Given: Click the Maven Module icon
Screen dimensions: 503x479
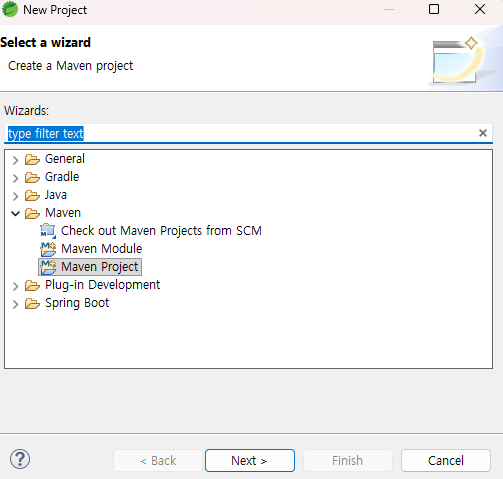Looking at the screenshot, I should (x=48, y=249).
